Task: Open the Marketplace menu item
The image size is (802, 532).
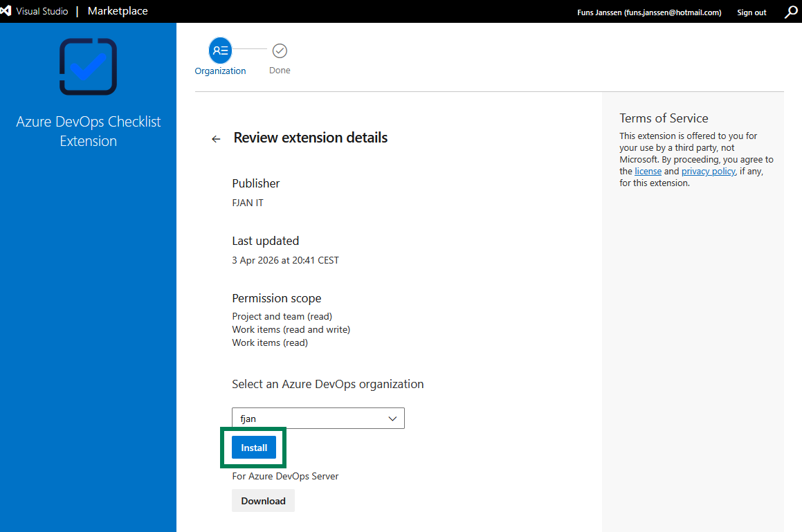Action: (x=117, y=10)
